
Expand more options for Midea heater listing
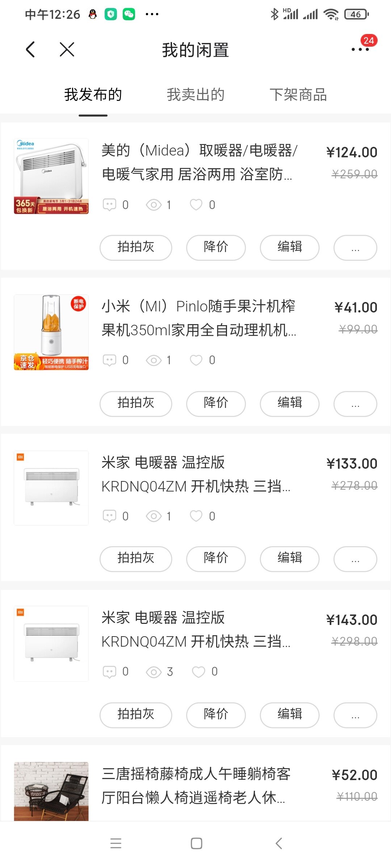[355, 247]
